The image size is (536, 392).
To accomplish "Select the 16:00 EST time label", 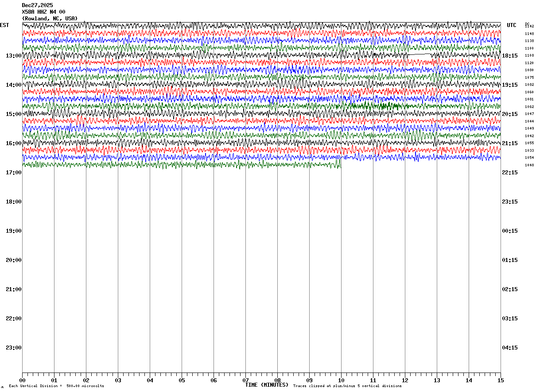I will click(x=14, y=143).
